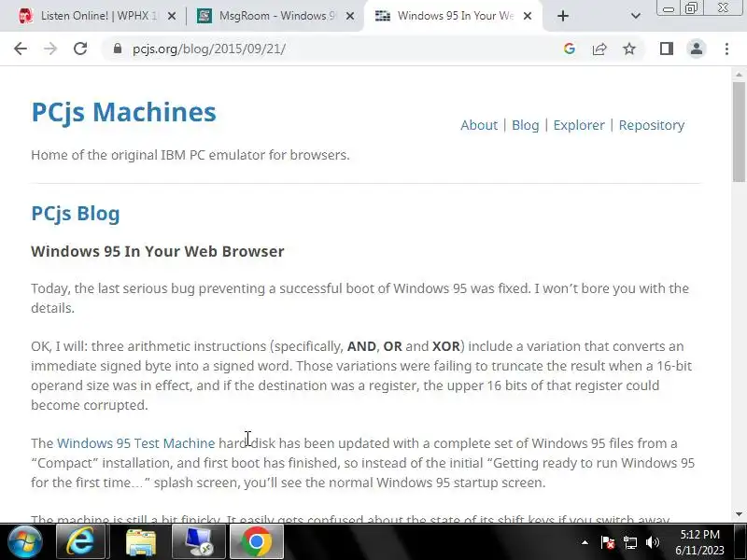Open the volume speaker tray icon

pos(653,542)
